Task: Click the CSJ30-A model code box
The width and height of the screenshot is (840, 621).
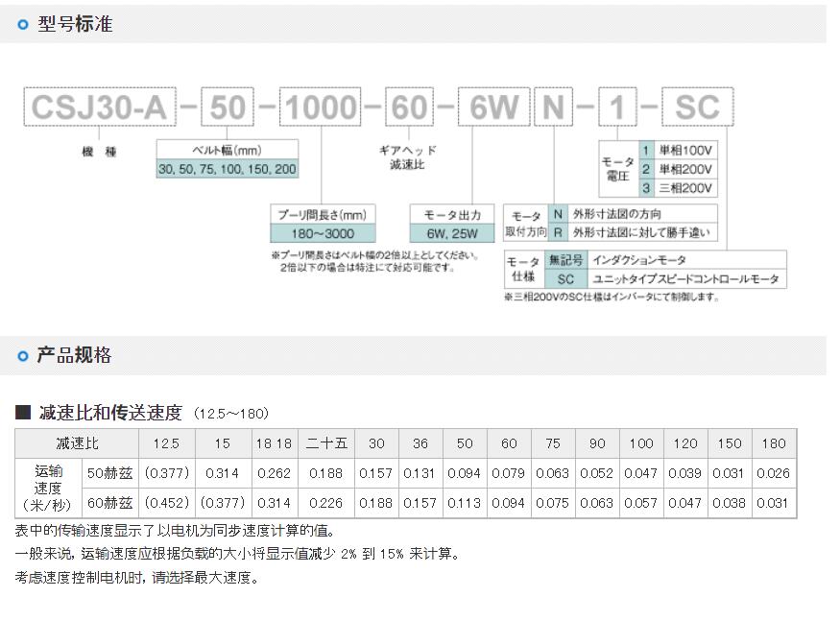Action: point(100,107)
